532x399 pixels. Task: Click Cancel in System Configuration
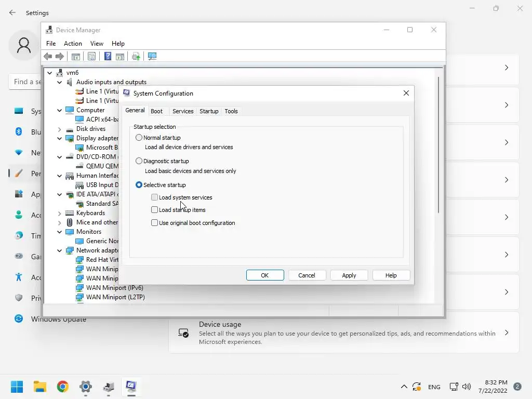tap(307, 275)
